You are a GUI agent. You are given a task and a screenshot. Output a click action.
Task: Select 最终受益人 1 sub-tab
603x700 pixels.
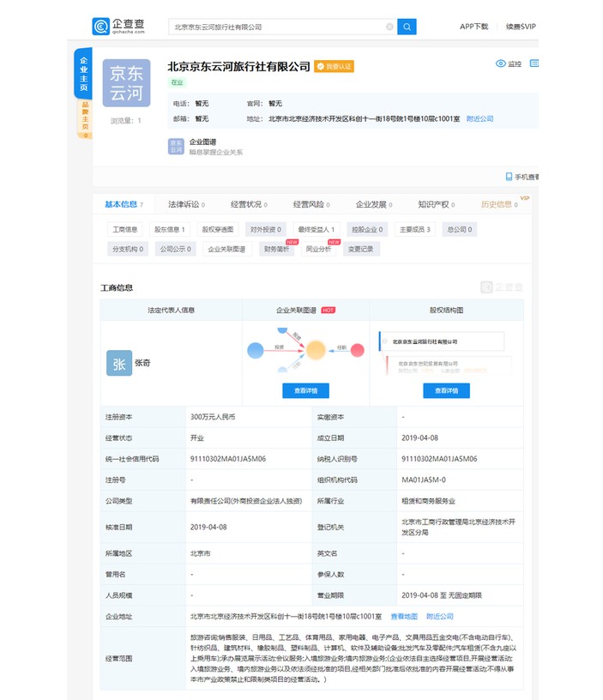click(316, 229)
